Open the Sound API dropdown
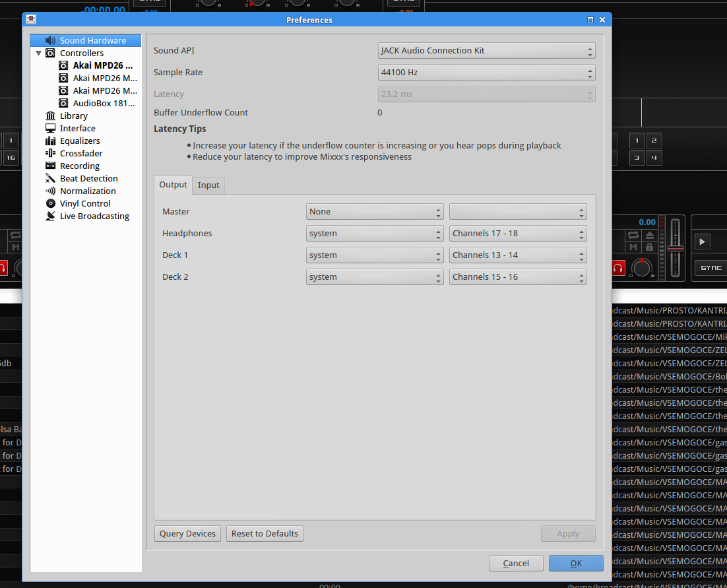 (x=486, y=51)
